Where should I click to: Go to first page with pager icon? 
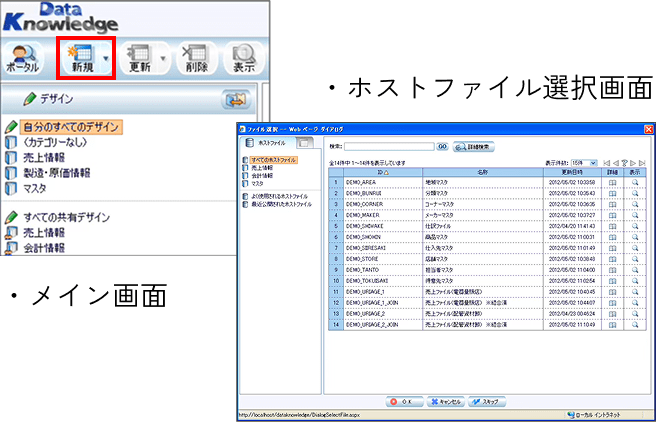point(606,163)
